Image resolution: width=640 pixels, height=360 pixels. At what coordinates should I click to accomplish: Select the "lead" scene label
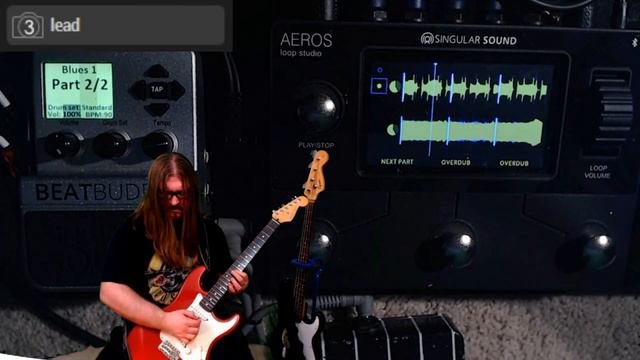click(65, 25)
